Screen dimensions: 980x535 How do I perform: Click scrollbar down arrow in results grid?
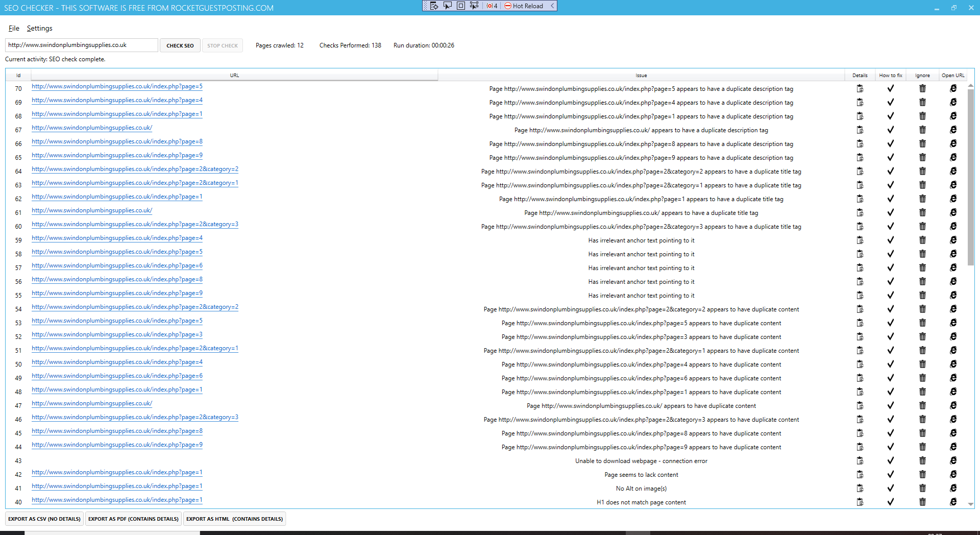(970, 504)
